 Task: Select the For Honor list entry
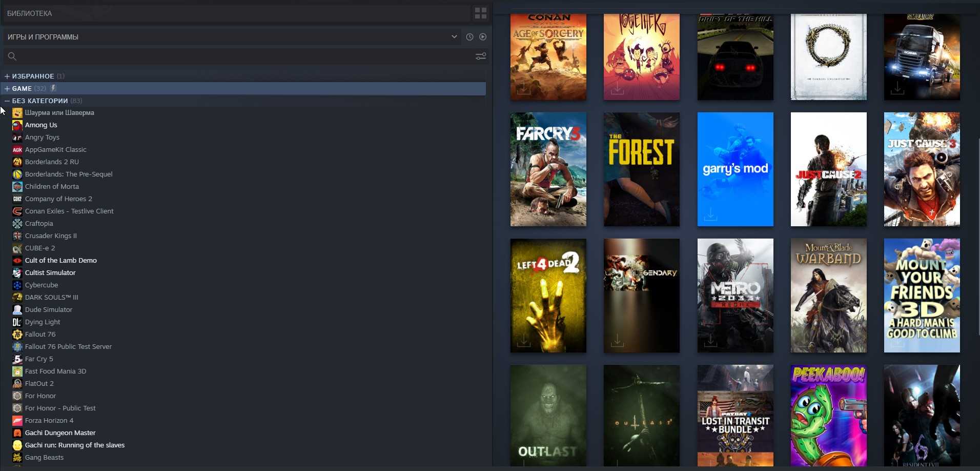[40, 396]
